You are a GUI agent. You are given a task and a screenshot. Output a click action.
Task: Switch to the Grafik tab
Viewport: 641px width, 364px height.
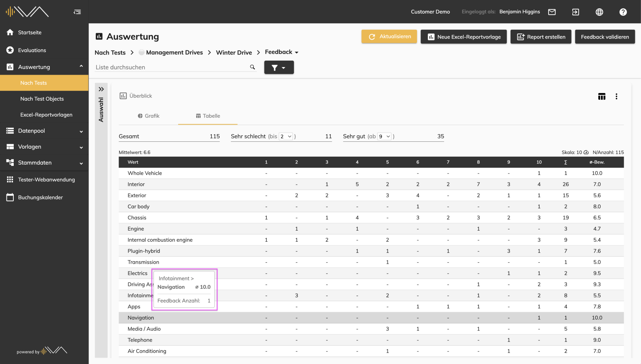[148, 116]
